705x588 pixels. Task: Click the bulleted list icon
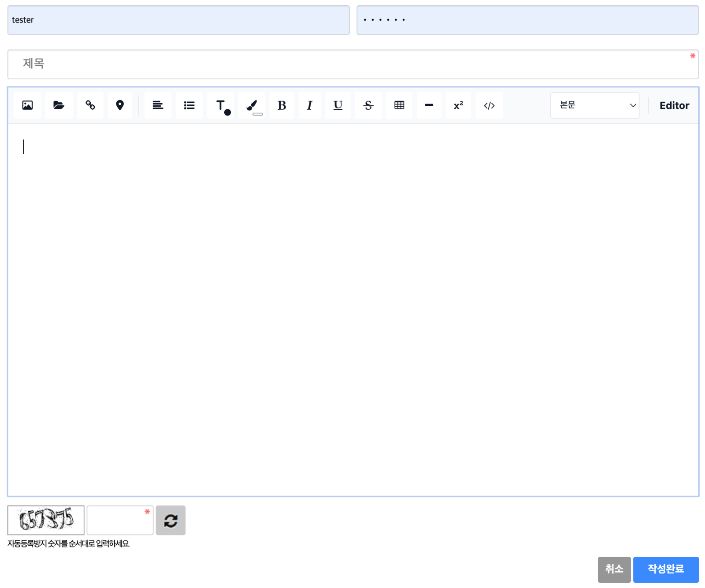[189, 105]
